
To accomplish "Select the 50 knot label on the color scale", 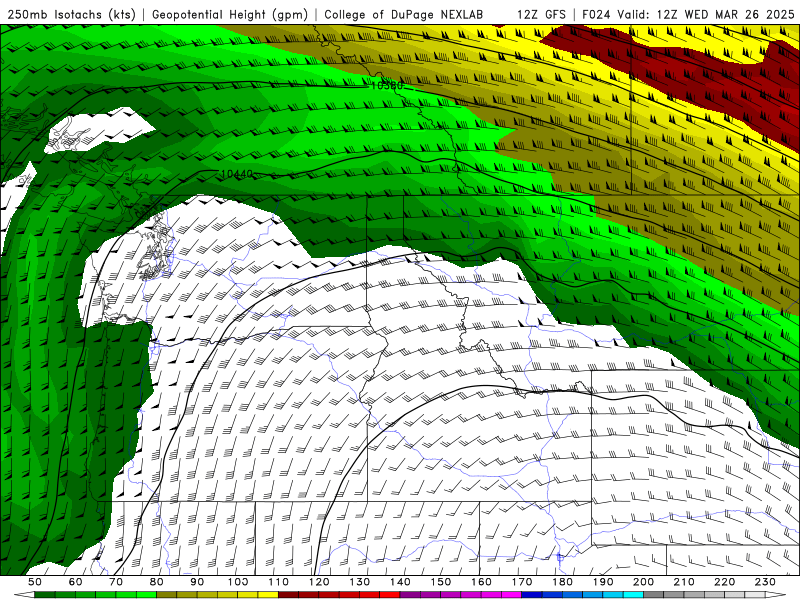I will pos(35,582).
